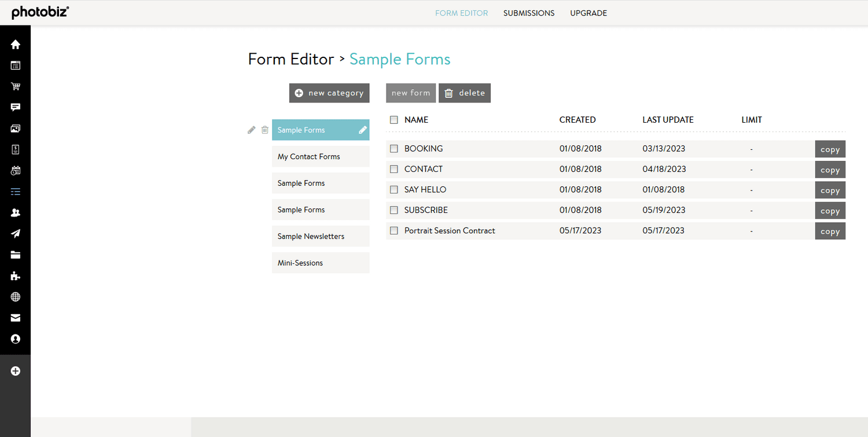
Task: Open the puzzle piece integrations icon
Action: coord(16,276)
